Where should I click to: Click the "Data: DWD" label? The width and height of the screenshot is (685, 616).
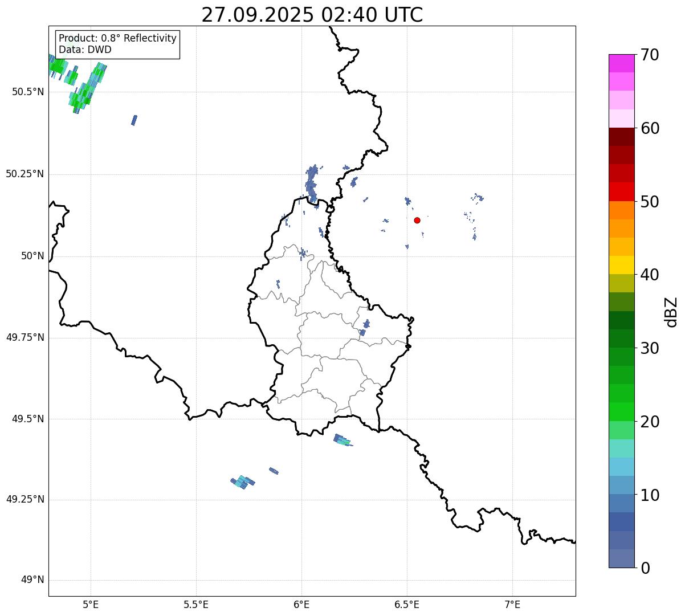tap(85, 50)
